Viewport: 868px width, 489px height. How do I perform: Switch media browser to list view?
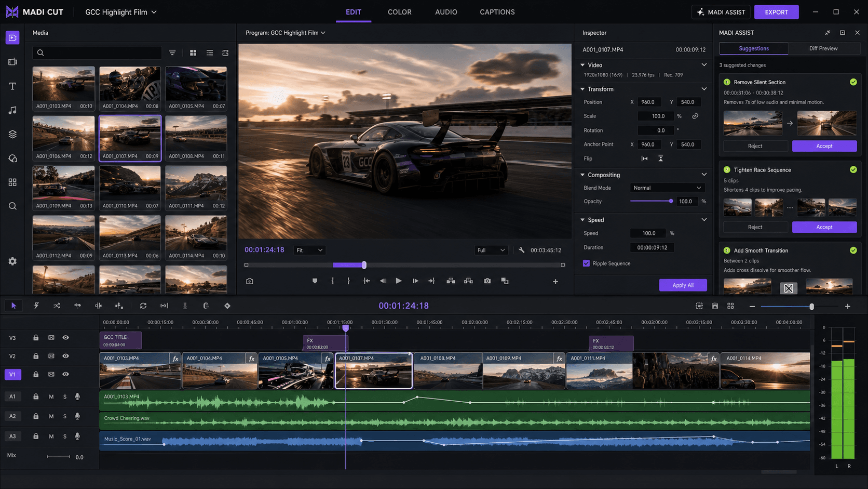coord(210,53)
